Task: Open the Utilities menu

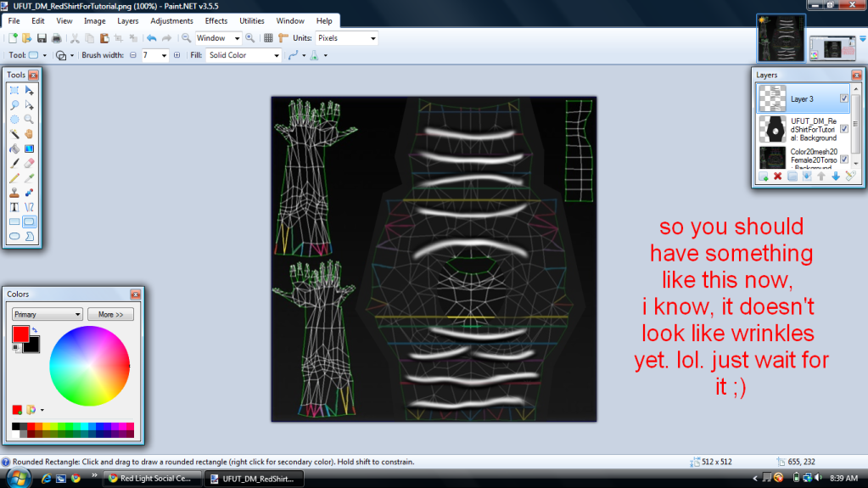Action: 252,21
